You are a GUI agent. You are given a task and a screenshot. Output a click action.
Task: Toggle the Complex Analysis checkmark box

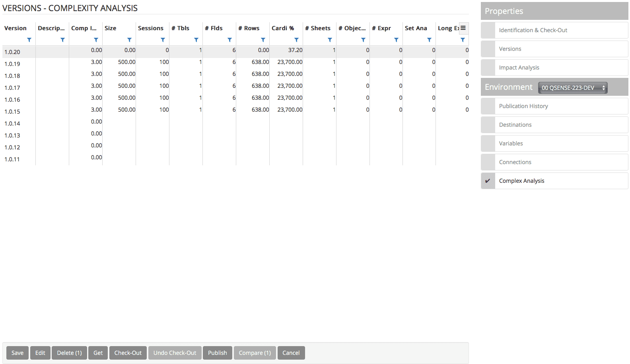point(488,181)
